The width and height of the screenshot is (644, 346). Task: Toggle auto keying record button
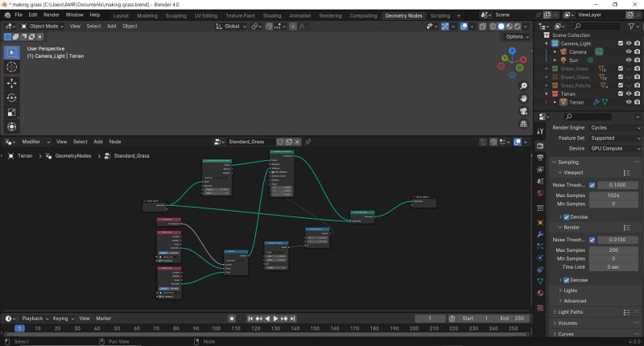click(x=232, y=319)
